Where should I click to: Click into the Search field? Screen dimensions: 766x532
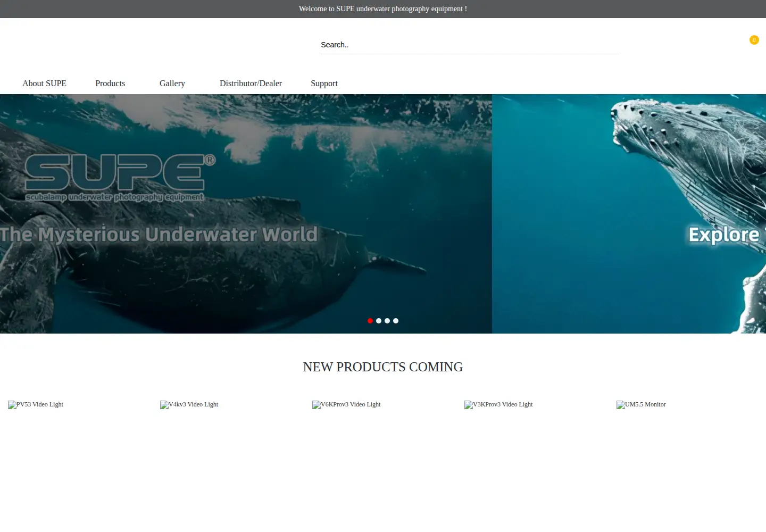470,45
